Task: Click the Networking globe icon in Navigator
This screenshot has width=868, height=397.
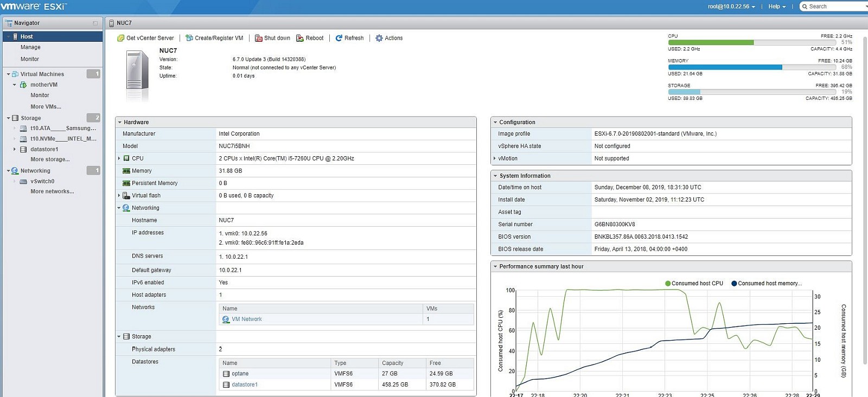Action: point(15,171)
